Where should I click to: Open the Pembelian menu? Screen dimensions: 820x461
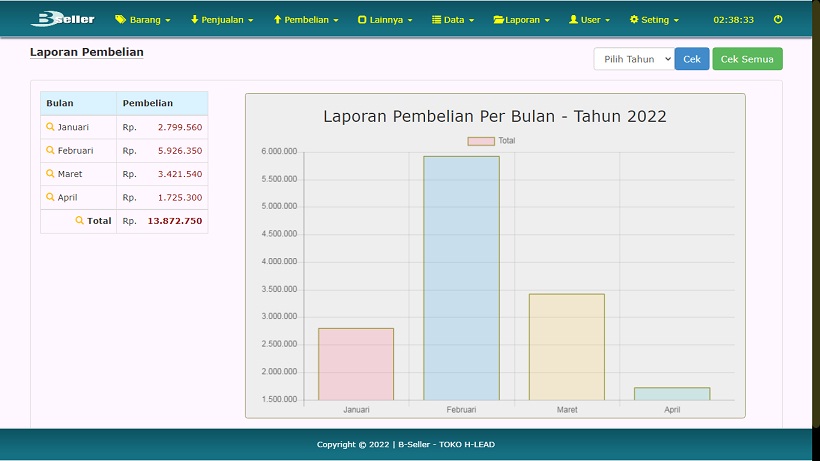tap(306, 20)
